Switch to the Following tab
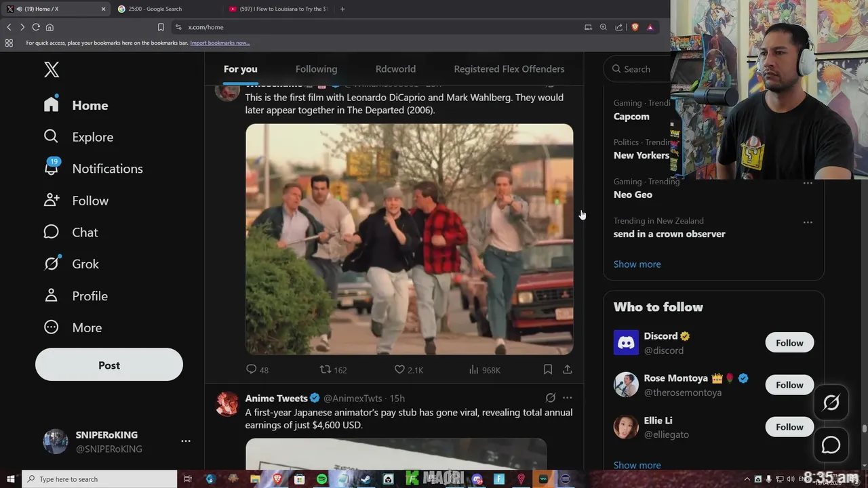Screen dimensions: 868x488 pyautogui.click(x=316, y=68)
